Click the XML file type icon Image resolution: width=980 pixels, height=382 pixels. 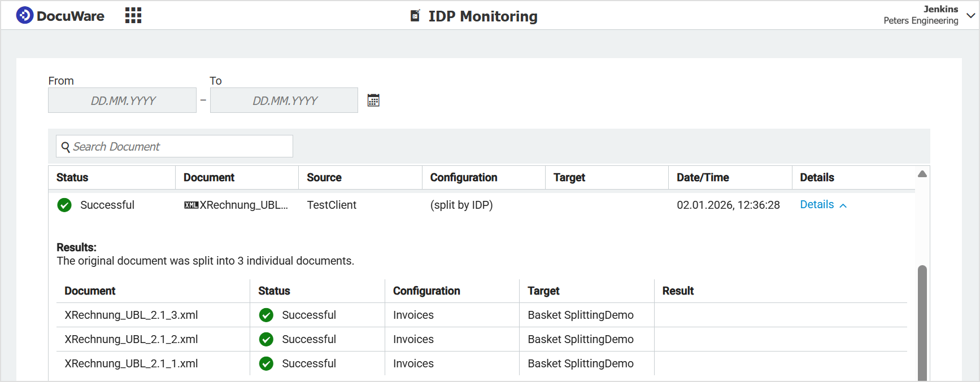point(191,205)
